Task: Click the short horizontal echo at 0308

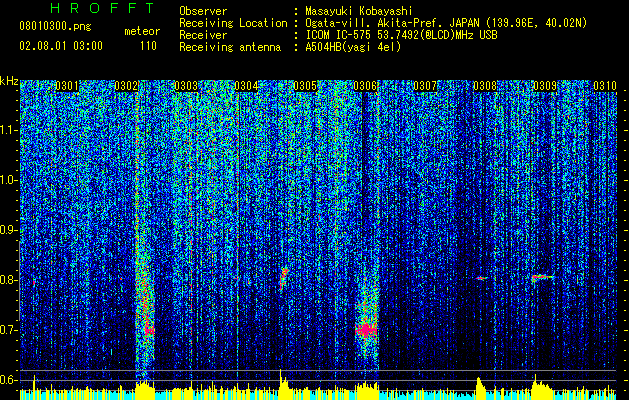Action: coord(481,278)
